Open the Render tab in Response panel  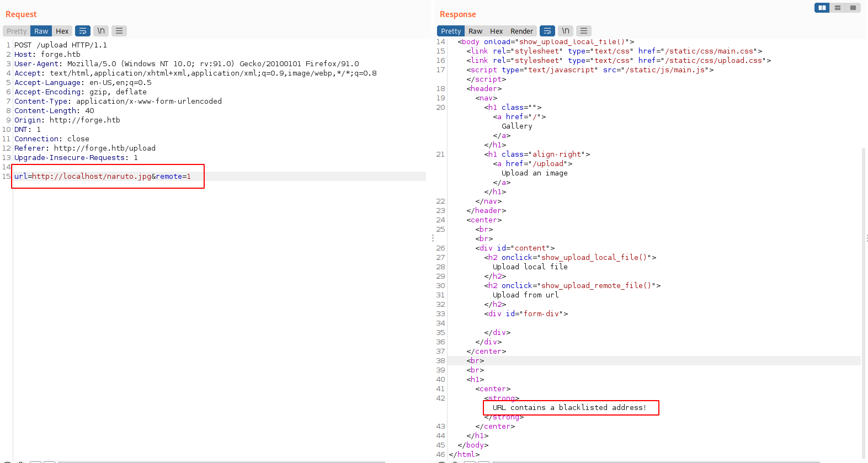pos(522,31)
